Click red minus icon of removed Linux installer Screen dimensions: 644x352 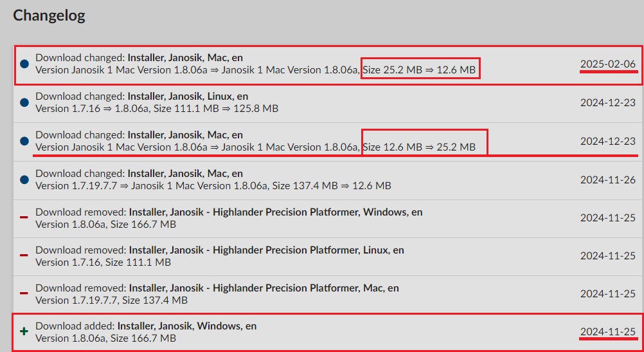[24, 255]
